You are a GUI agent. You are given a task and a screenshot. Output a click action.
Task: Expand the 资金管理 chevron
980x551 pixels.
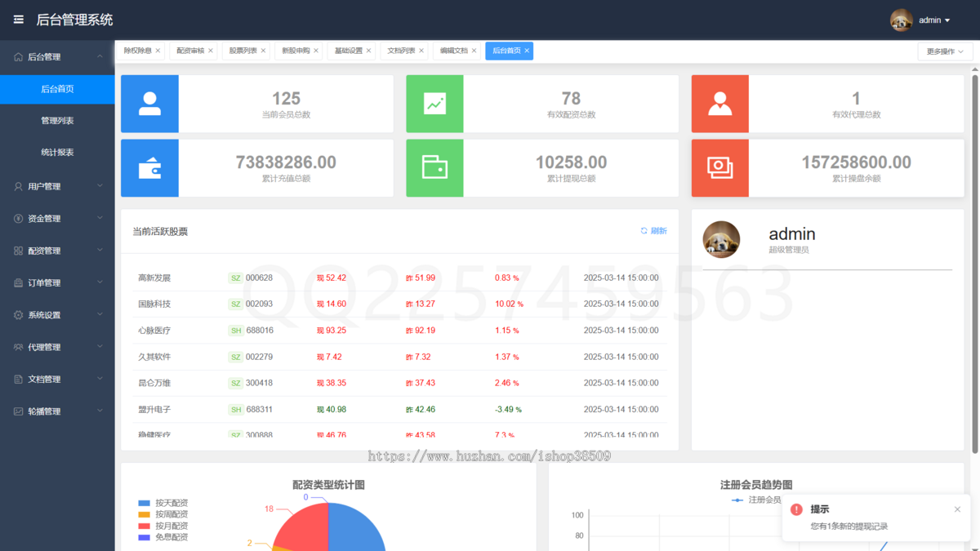click(100, 218)
